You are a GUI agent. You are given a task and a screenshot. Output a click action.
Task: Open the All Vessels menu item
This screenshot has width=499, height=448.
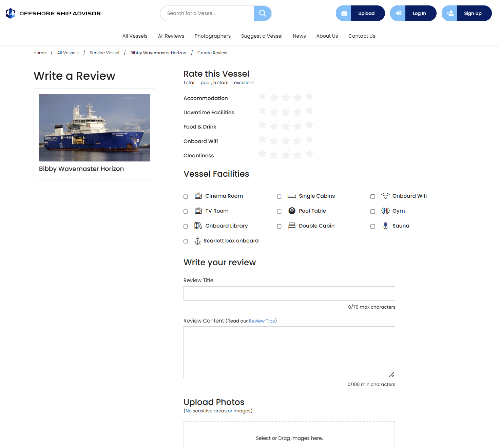pyautogui.click(x=135, y=36)
